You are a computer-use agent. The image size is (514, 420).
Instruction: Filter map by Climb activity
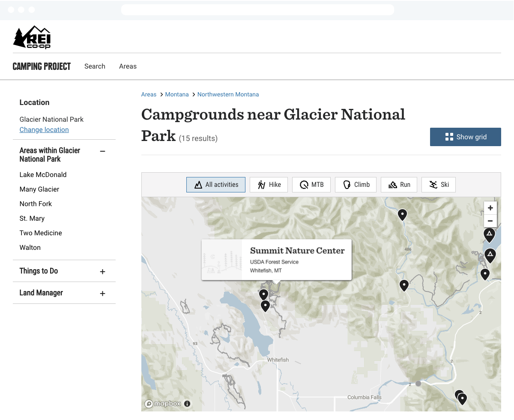click(x=356, y=185)
